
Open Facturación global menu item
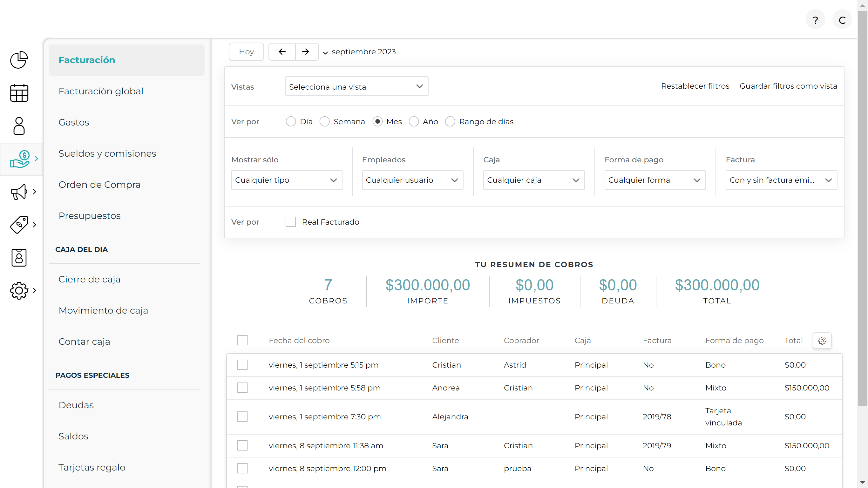[101, 91]
